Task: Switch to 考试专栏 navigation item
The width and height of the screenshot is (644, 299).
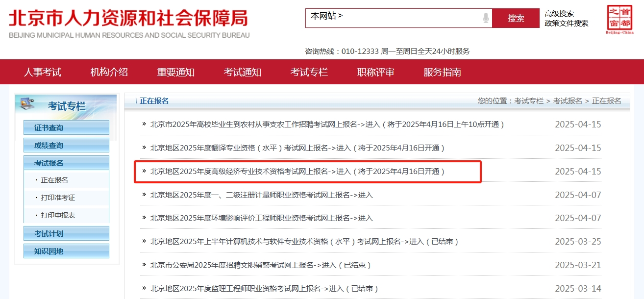Action: [x=309, y=72]
